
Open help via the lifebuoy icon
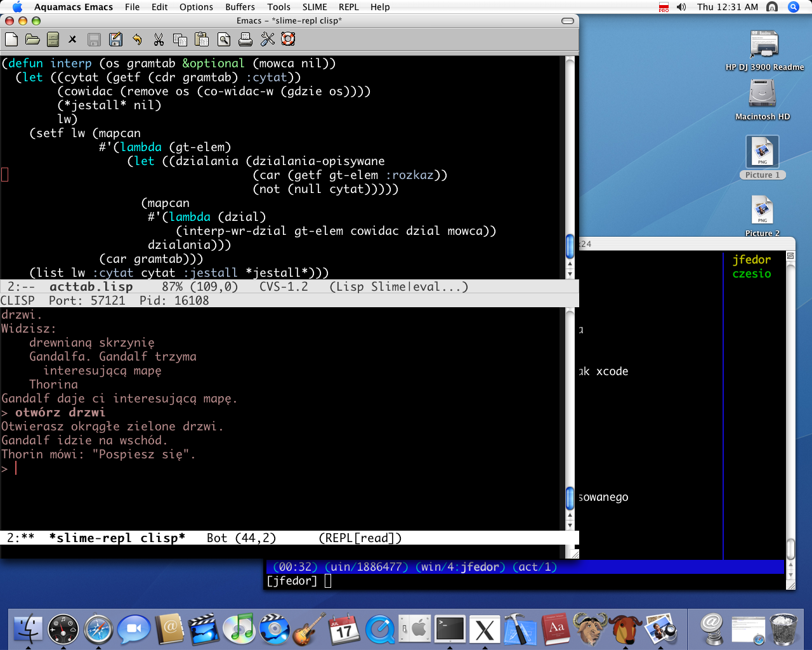pyautogui.click(x=288, y=39)
